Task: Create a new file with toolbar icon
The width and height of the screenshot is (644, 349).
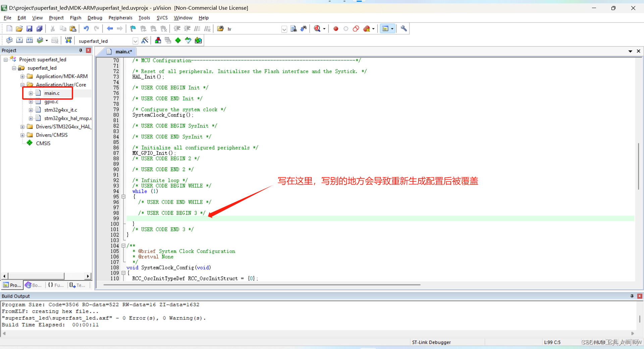Action: (x=9, y=29)
